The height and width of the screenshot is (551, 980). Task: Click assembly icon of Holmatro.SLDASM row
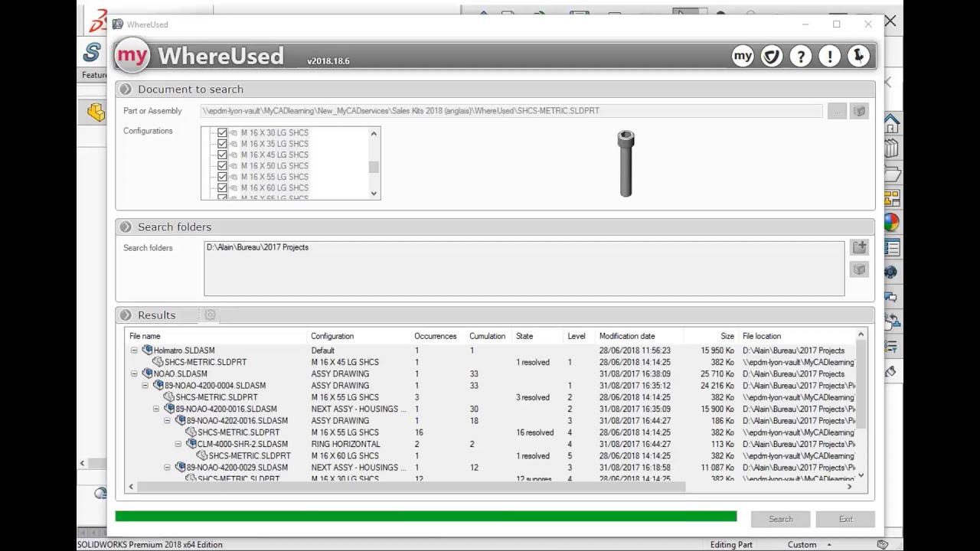(147, 350)
